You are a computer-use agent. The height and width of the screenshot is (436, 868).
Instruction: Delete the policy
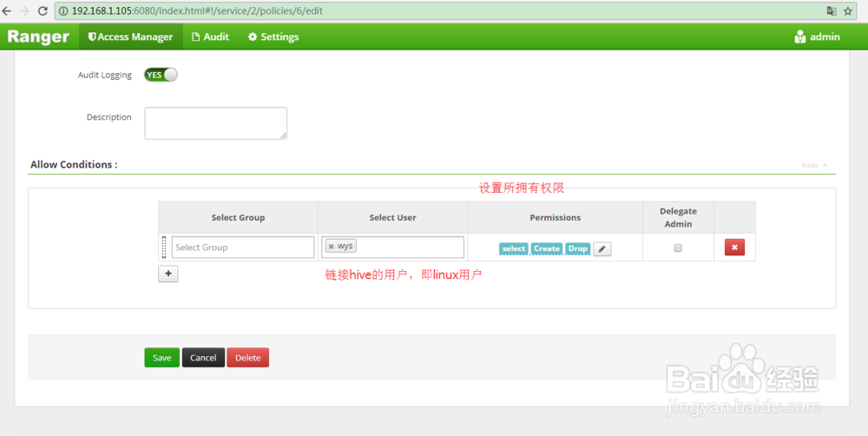[248, 358]
